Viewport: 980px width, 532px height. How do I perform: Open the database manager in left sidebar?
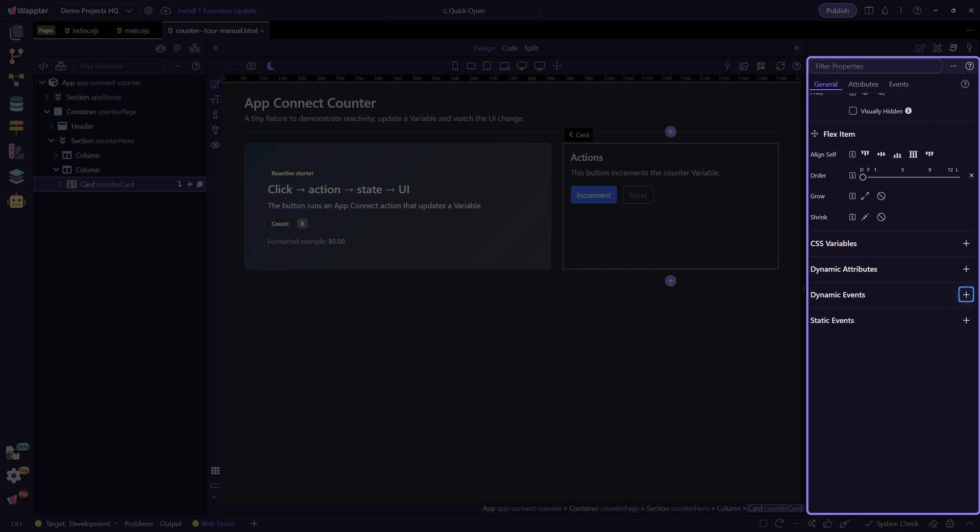pyautogui.click(x=16, y=104)
